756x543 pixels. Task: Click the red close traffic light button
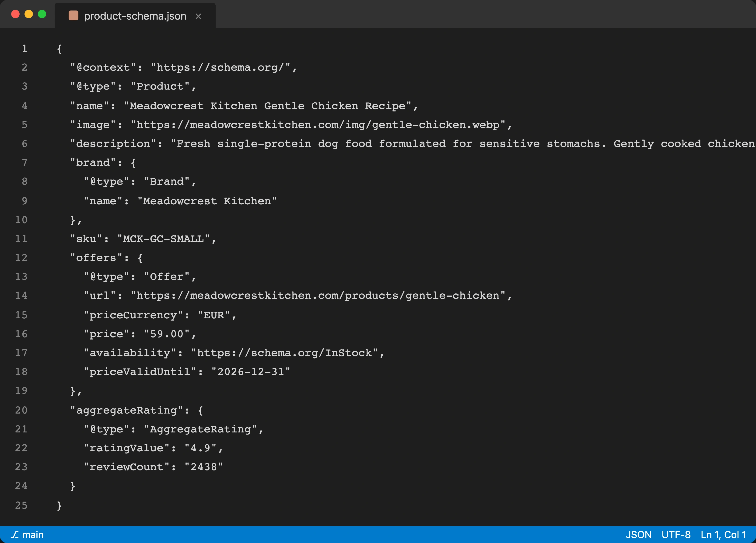point(15,14)
